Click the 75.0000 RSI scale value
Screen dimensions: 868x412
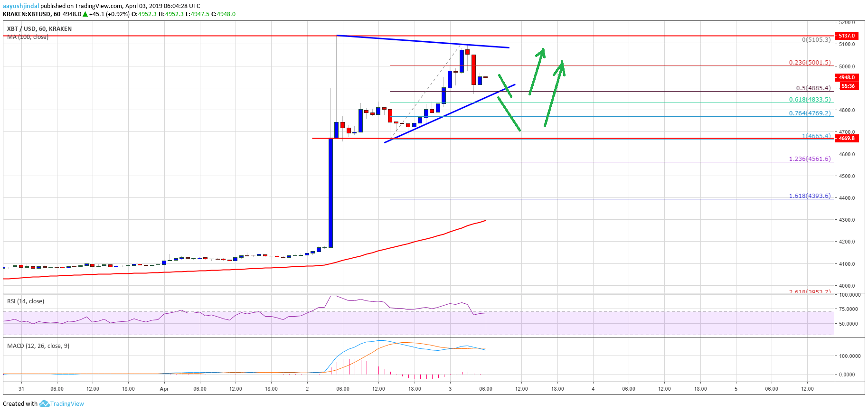(x=848, y=309)
